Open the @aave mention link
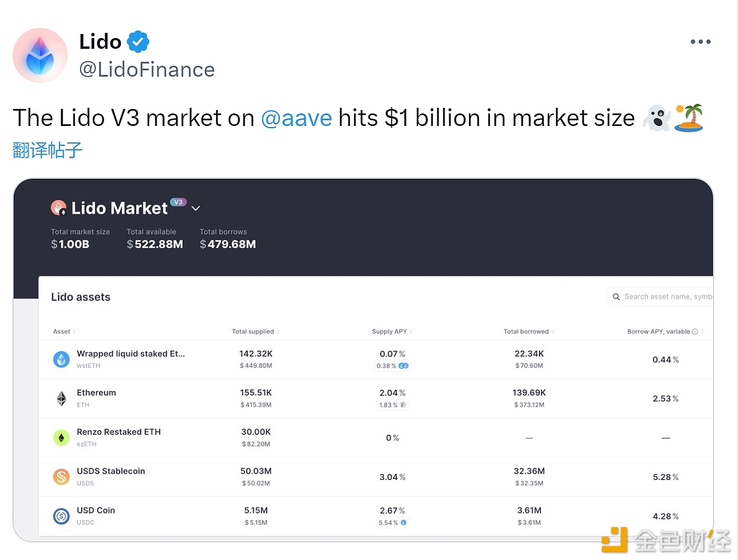Image resolution: width=738 pixels, height=560 pixels. pos(297,118)
